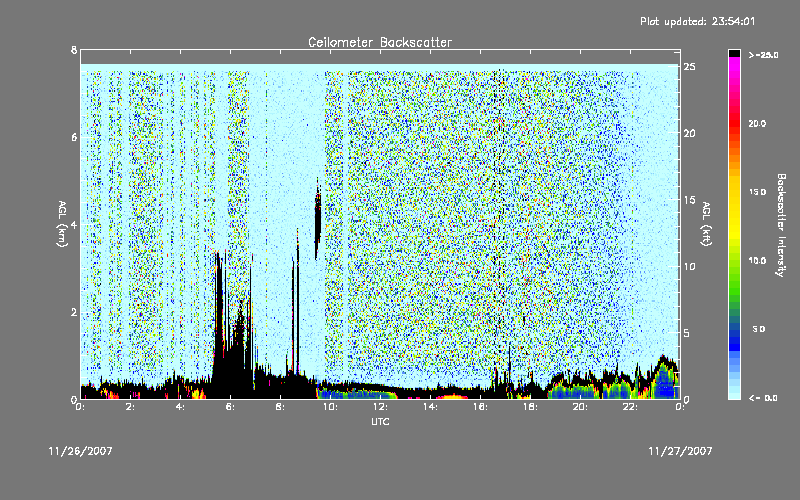Click the 25 kft tick on right axis
Image resolution: width=800 pixels, height=500 pixels.
click(x=690, y=67)
